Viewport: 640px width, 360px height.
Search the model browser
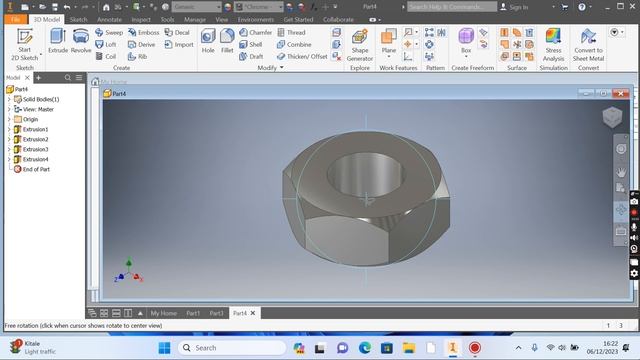pos(68,78)
